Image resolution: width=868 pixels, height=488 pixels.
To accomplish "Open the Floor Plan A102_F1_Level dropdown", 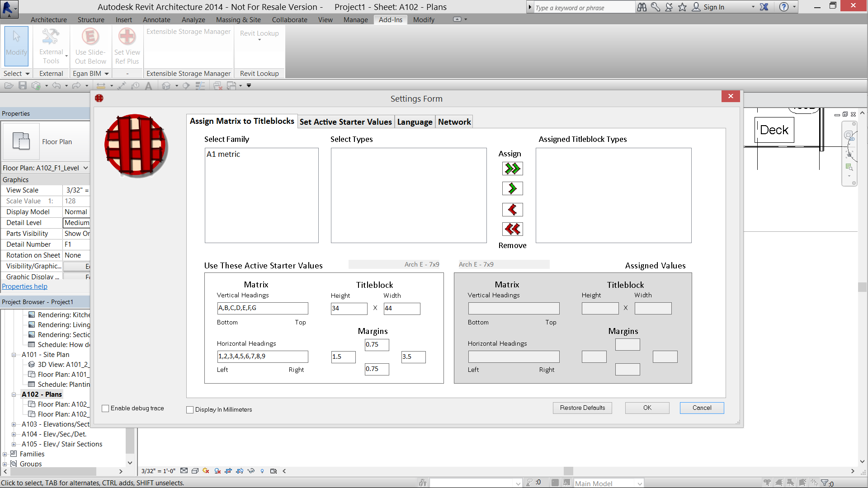I will (x=85, y=168).
